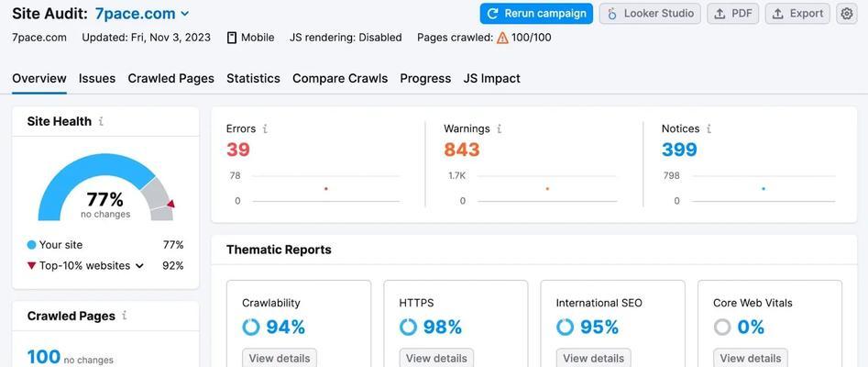Switch to the Overview tab
This screenshot has height=367, width=868.
click(x=39, y=79)
